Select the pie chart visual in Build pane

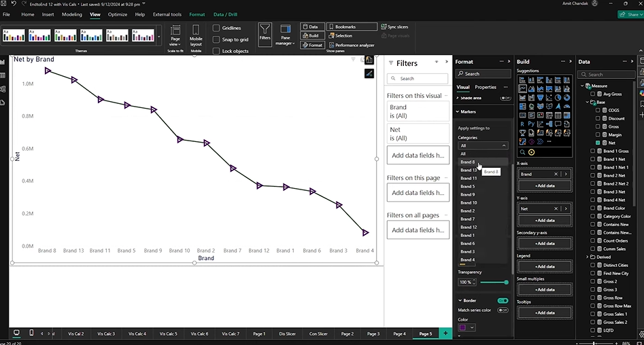click(x=558, y=98)
